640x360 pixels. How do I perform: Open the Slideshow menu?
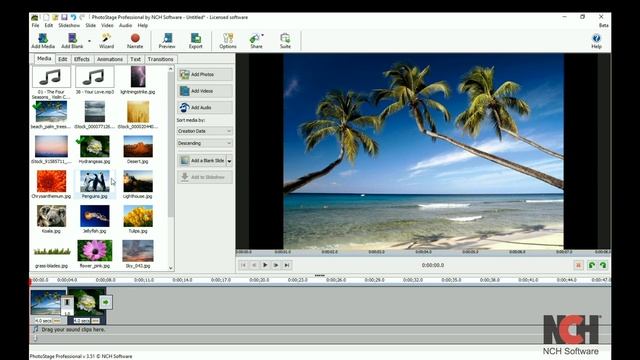click(69, 25)
